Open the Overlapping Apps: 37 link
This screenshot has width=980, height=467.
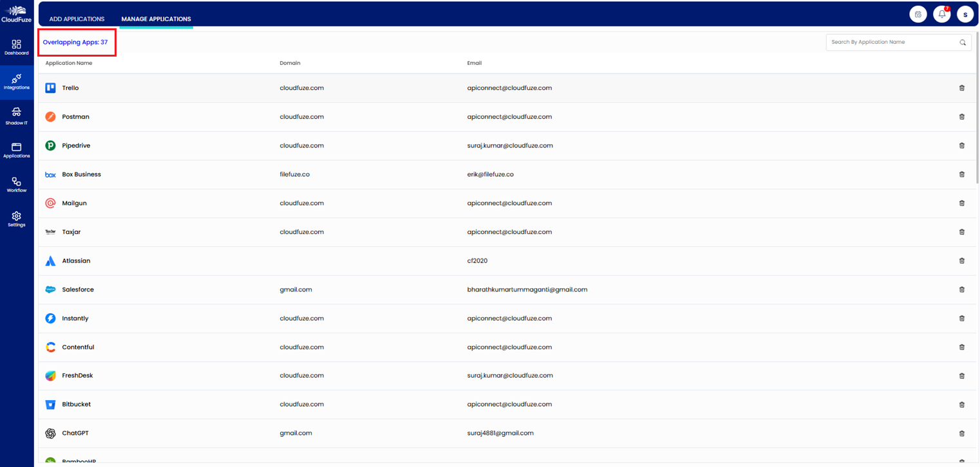click(x=77, y=42)
